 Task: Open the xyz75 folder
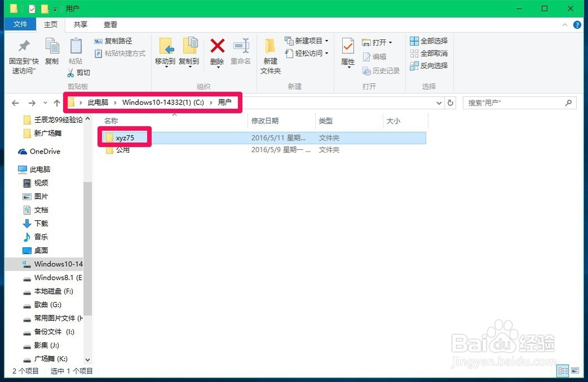coord(126,137)
